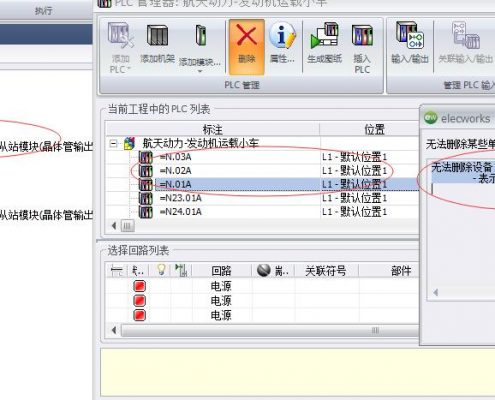Click the 回路 column header
Viewport: 495px width, 400px height.
[221, 270]
